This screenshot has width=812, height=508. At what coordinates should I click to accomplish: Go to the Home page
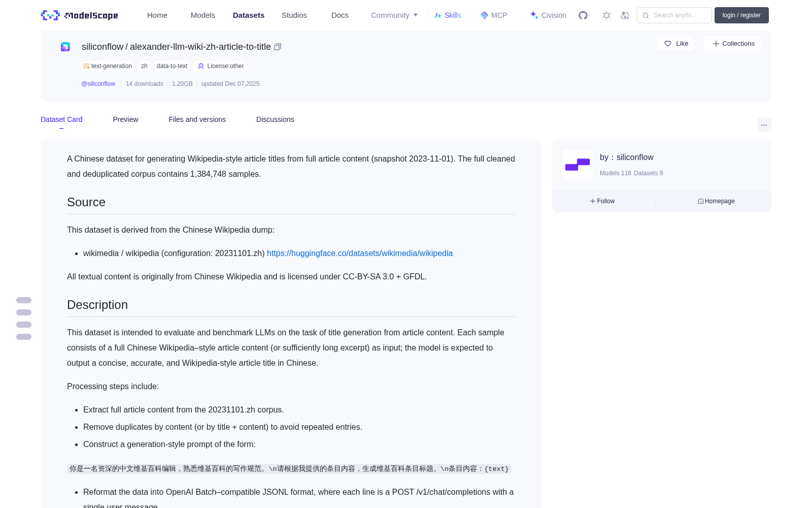[157, 15]
